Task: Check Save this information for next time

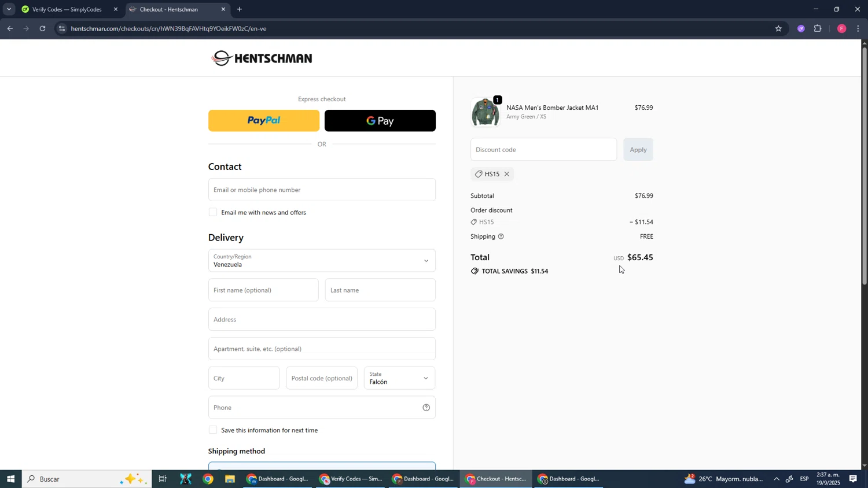Action: pos(213,430)
